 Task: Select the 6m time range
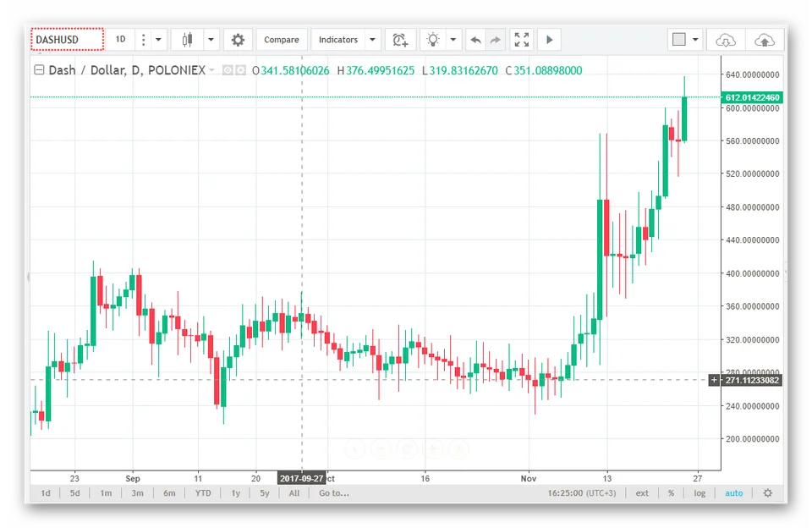[x=169, y=493]
